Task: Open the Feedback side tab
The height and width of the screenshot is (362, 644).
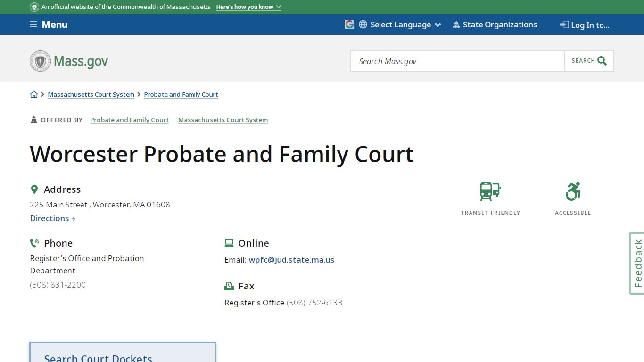Action: pyautogui.click(x=637, y=263)
